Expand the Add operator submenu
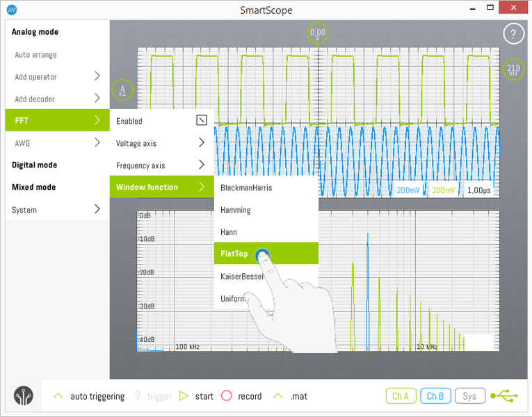 click(57, 76)
